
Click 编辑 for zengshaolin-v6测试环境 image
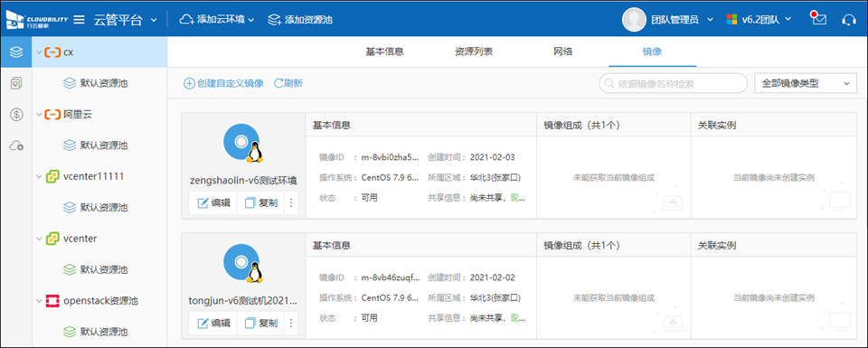(212, 203)
